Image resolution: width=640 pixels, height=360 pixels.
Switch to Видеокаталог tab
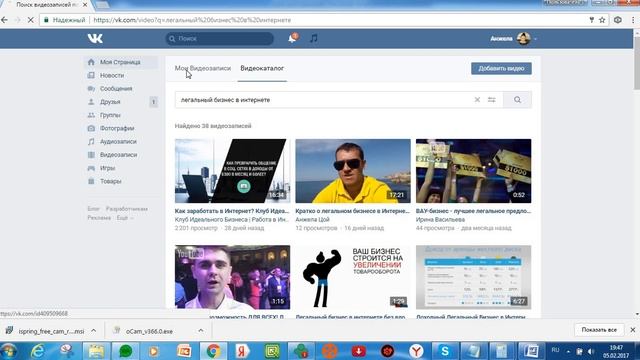(x=262, y=68)
